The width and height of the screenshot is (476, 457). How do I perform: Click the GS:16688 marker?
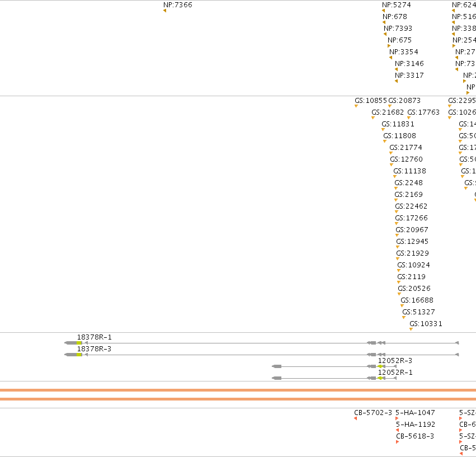tap(402, 306)
